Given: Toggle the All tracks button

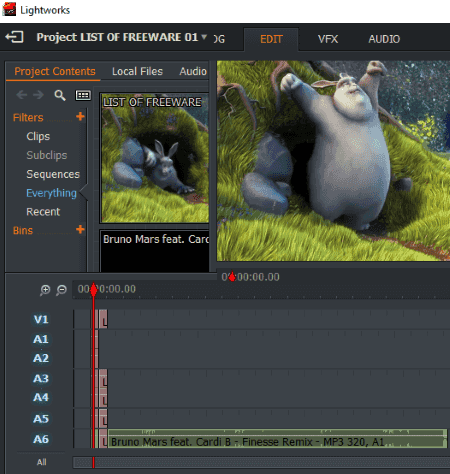Looking at the screenshot, I should (42, 462).
